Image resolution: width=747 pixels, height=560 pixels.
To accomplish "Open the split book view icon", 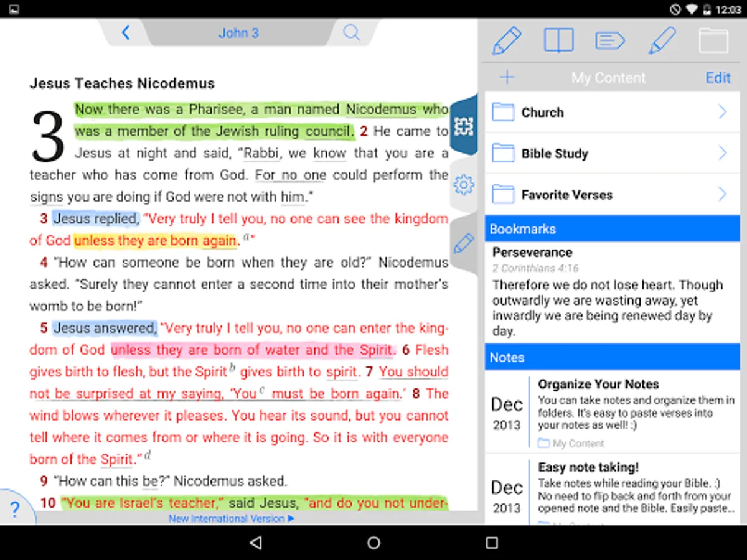I will pyautogui.click(x=558, y=40).
